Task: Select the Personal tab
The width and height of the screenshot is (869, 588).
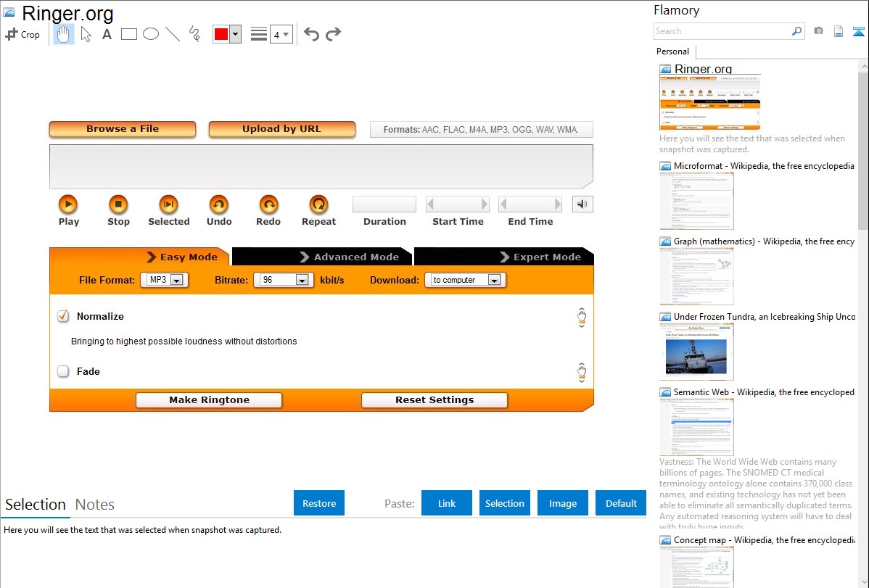Action: click(x=673, y=51)
